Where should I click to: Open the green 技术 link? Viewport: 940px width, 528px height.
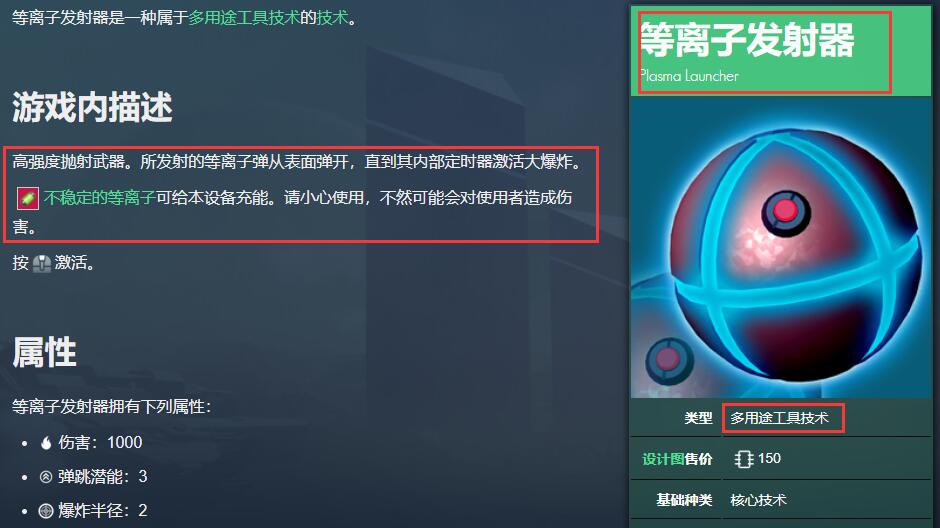pos(332,17)
